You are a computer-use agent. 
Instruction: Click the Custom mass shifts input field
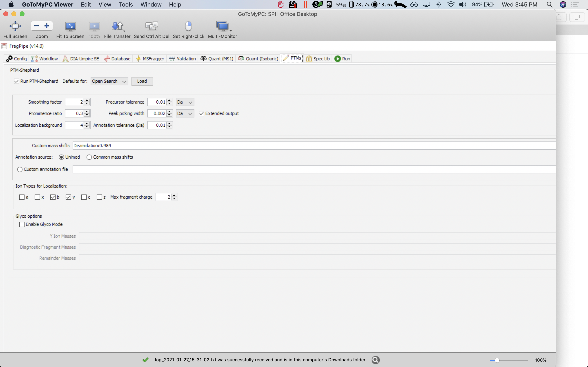[x=194, y=145]
